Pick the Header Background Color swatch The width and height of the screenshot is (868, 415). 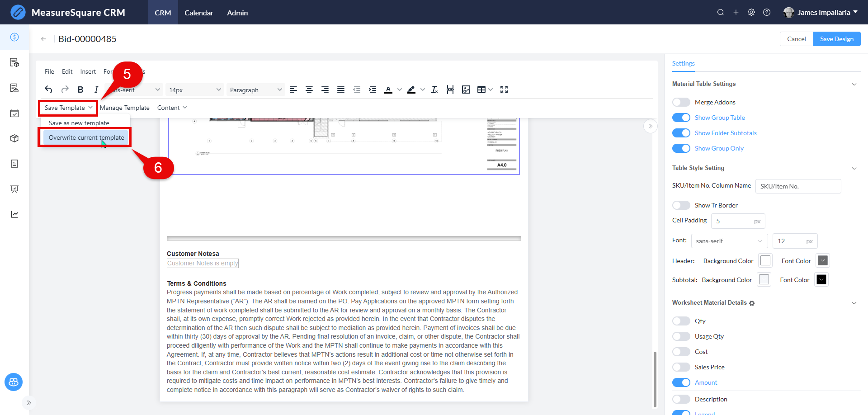[x=765, y=260]
